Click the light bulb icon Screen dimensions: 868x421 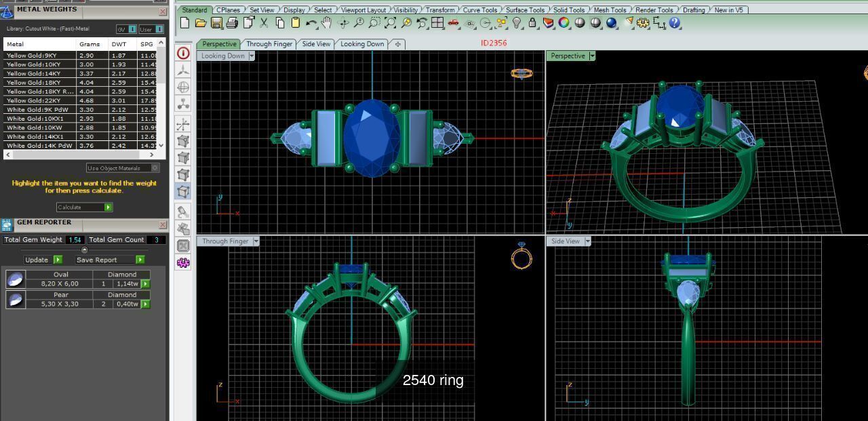(517, 23)
